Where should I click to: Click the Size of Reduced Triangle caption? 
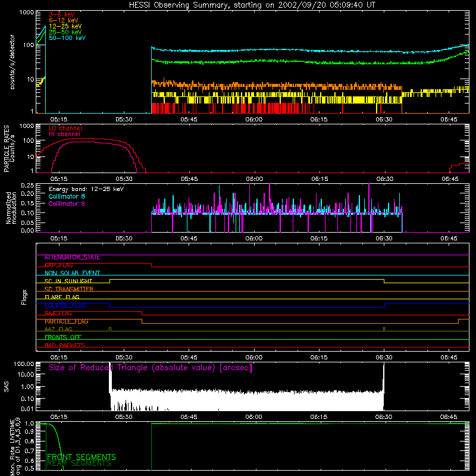[x=151, y=368]
